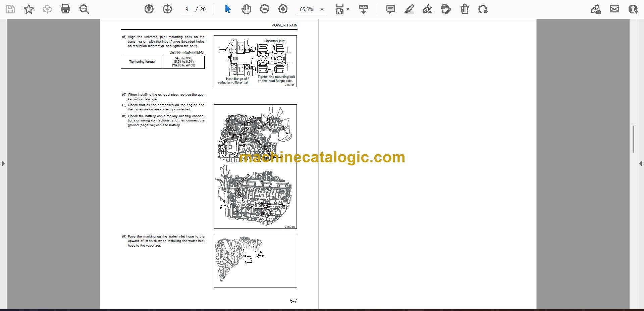Upload the file to cloud storage

tap(47, 9)
